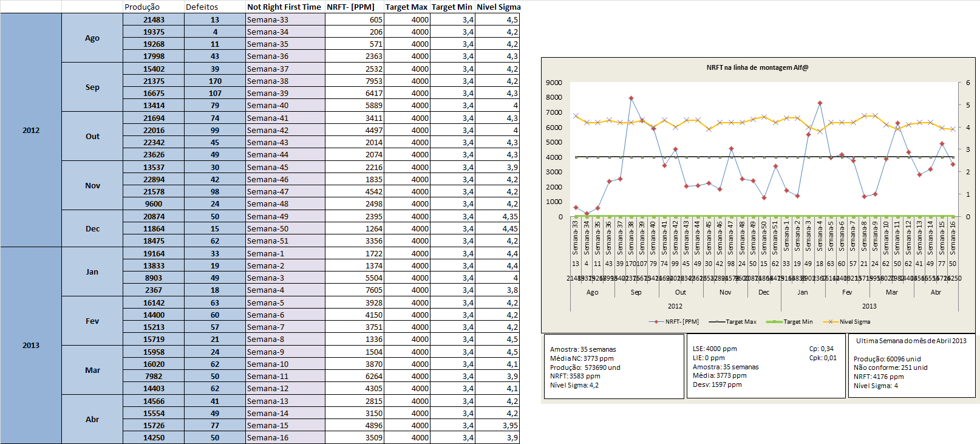Click the sigma value 4,45 cell

click(x=498, y=228)
